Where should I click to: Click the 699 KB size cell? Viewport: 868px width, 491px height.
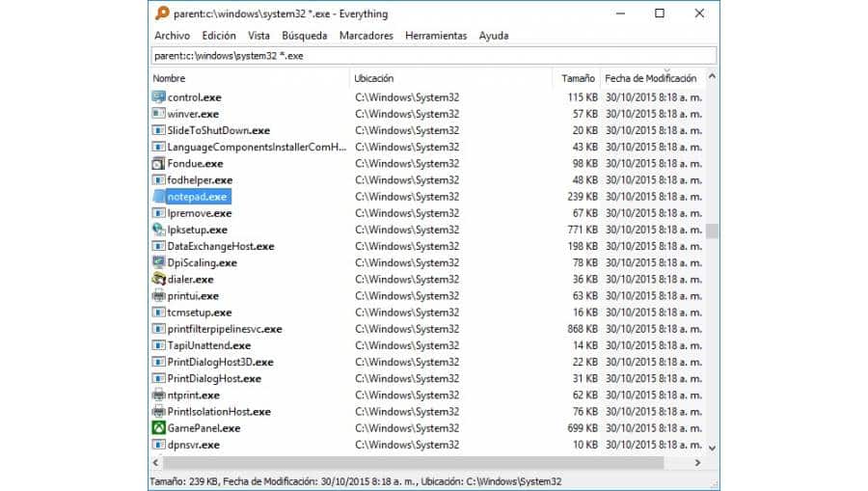coord(583,428)
